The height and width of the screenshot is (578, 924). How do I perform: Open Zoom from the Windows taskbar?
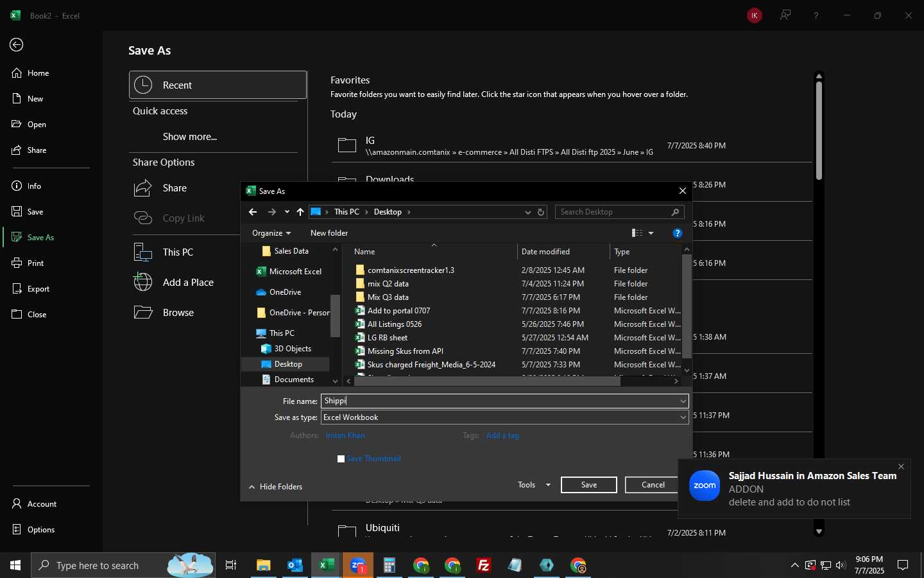coord(358,565)
